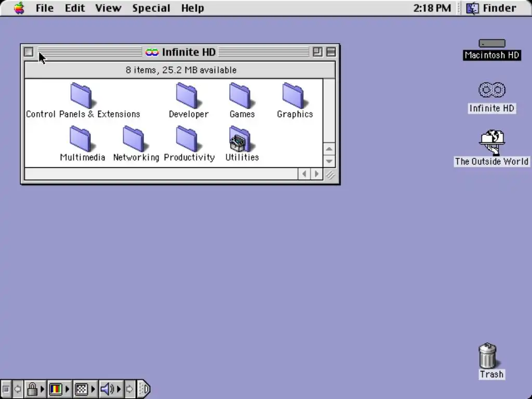
Task: Click the 2:18 PM menu bar clock
Action: [x=432, y=8]
